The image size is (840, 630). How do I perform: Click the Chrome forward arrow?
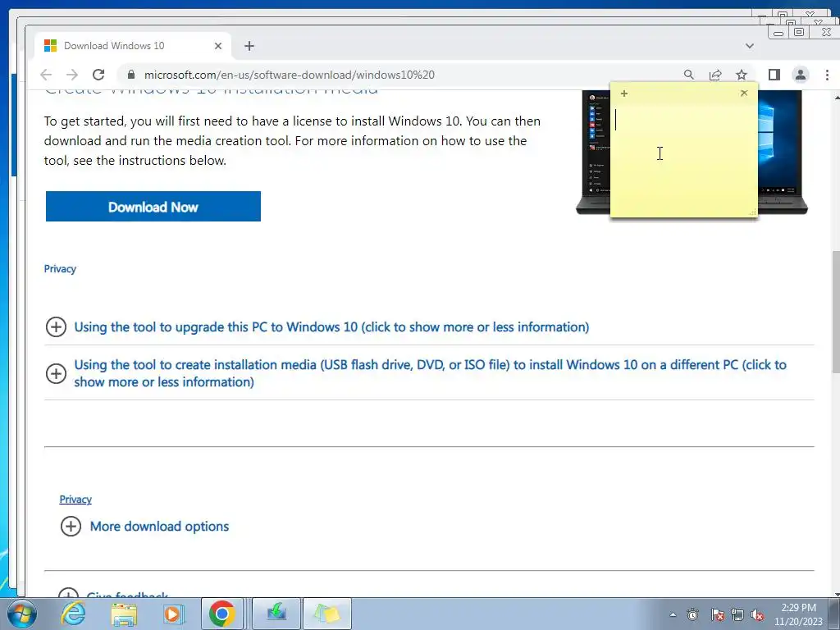pyautogui.click(x=72, y=75)
